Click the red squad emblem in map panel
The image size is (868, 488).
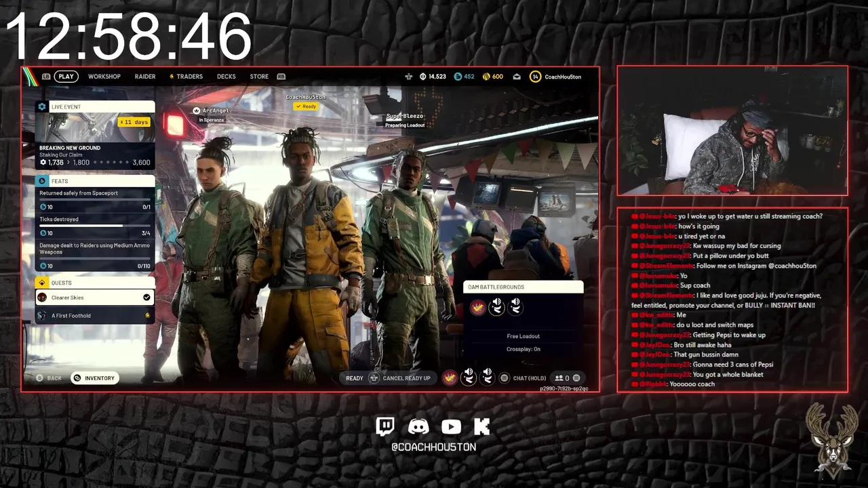pyautogui.click(x=477, y=308)
